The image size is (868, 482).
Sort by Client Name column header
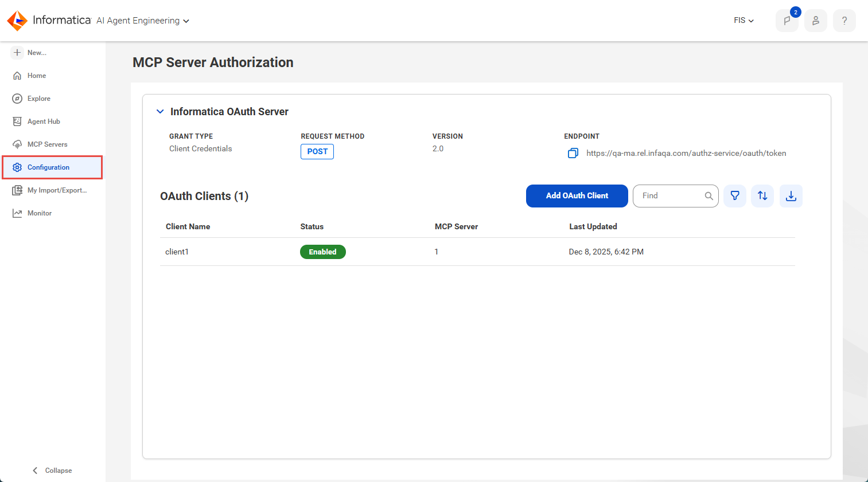pos(188,226)
